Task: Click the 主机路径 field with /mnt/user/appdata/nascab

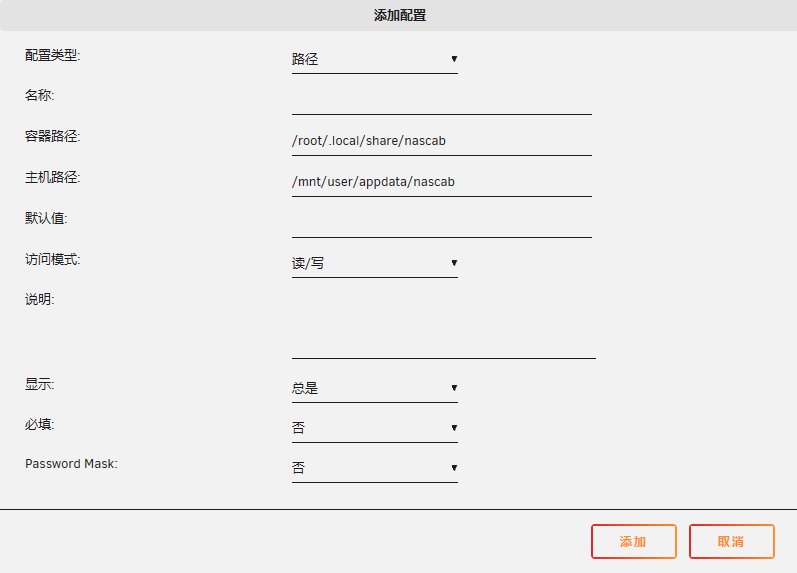Action: point(442,183)
